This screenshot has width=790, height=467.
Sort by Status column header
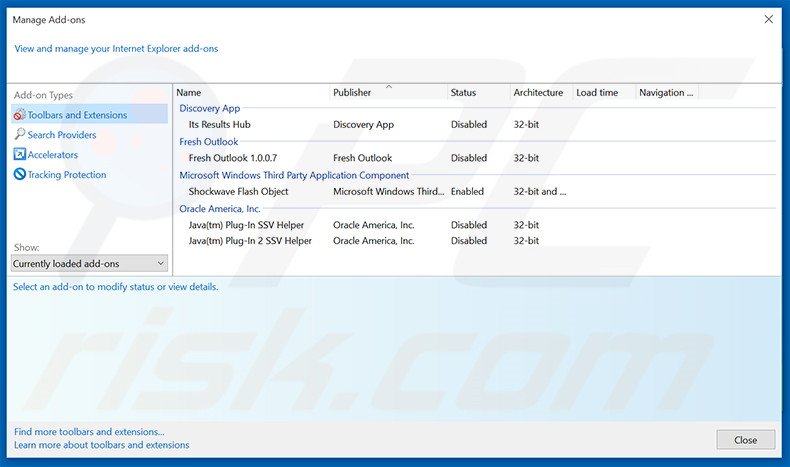[479, 92]
